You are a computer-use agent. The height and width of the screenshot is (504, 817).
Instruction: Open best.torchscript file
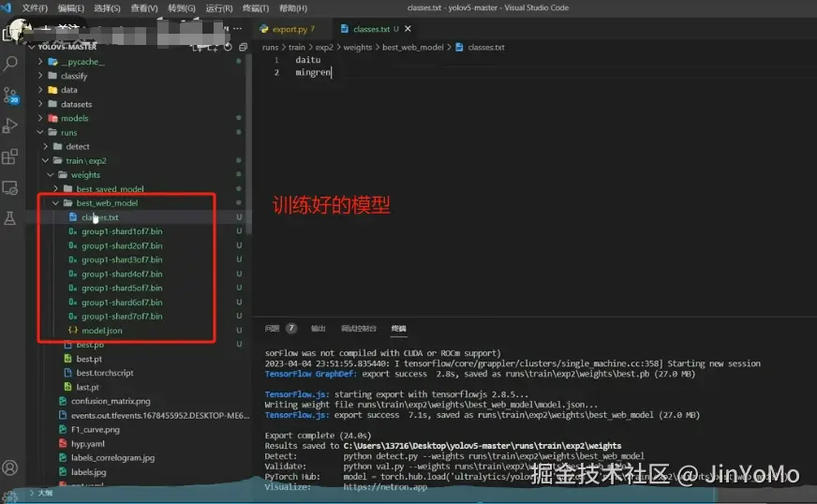(104, 373)
